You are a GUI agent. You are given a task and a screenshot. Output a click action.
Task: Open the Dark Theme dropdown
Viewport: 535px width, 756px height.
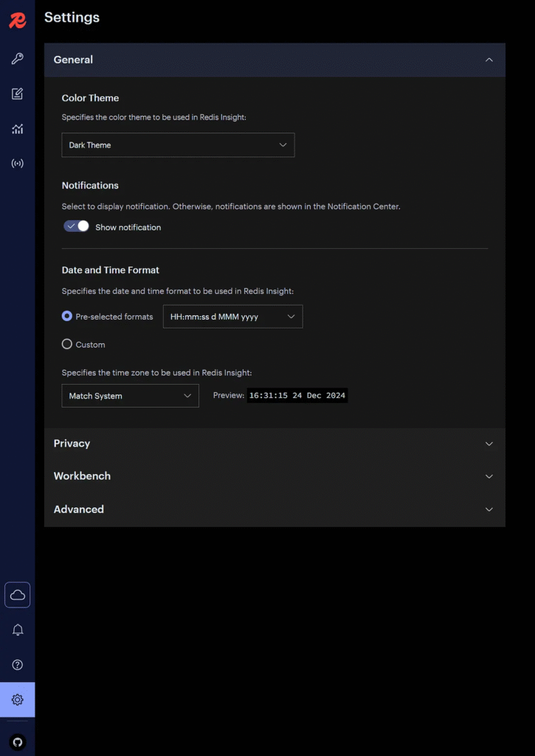pyautogui.click(x=178, y=145)
